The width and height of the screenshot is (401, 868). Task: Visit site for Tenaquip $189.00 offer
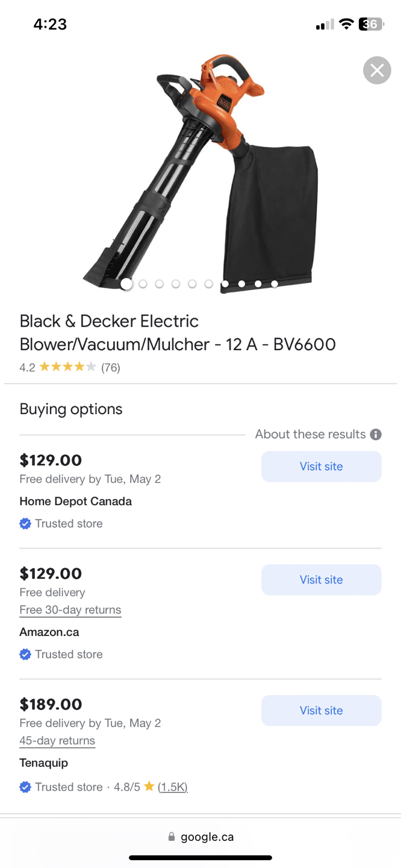[x=322, y=711]
